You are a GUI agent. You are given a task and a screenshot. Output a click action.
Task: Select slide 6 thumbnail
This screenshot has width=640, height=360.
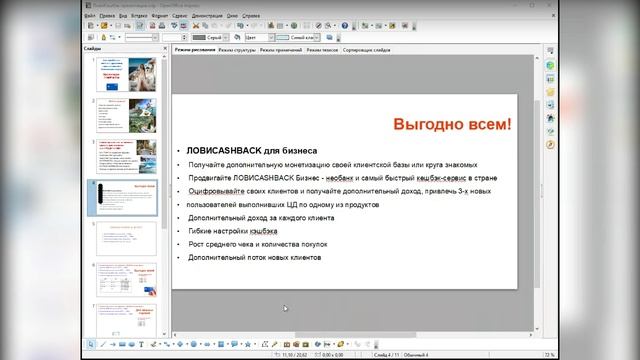(x=126, y=280)
